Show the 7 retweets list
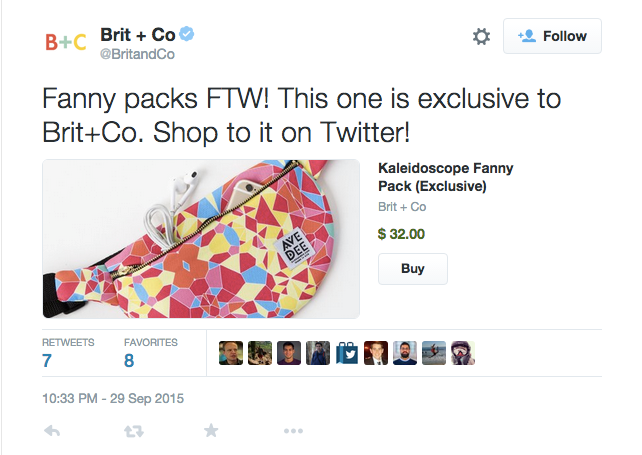Screen dimensions: 642x455 47,360
